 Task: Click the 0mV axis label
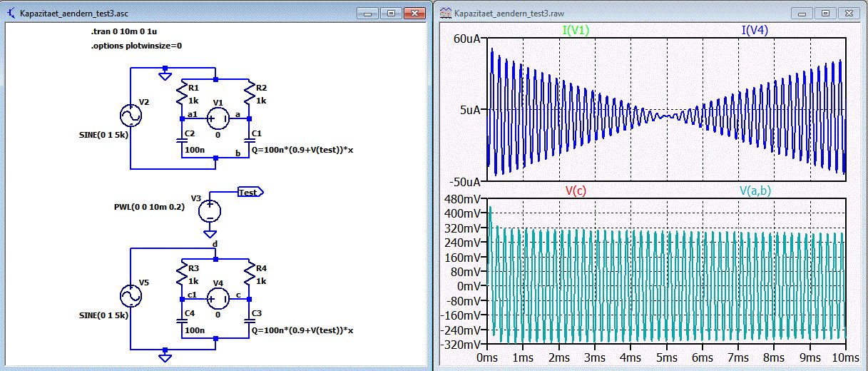tap(469, 286)
